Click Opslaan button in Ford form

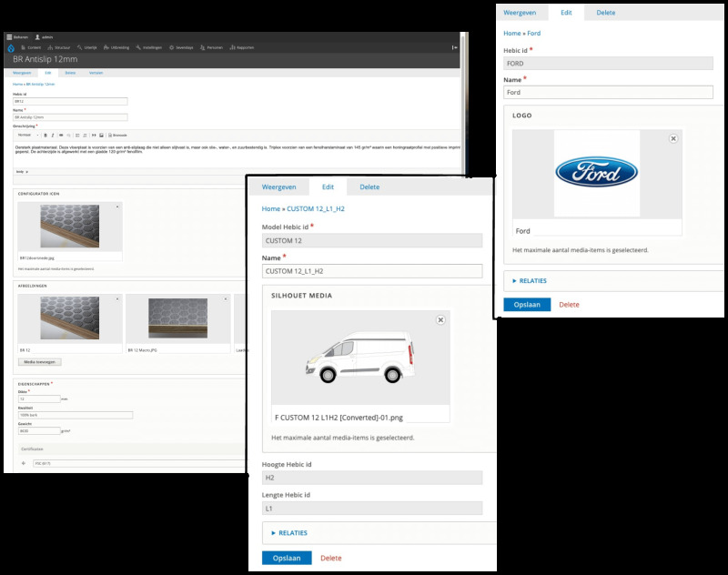(527, 305)
